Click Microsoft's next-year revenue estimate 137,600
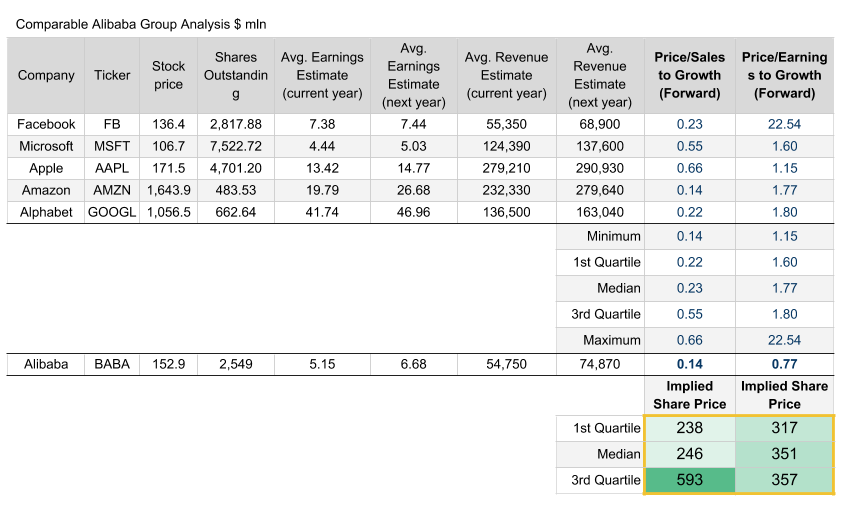Image resolution: width=854 pixels, height=516 pixels. pyautogui.click(x=600, y=146)
